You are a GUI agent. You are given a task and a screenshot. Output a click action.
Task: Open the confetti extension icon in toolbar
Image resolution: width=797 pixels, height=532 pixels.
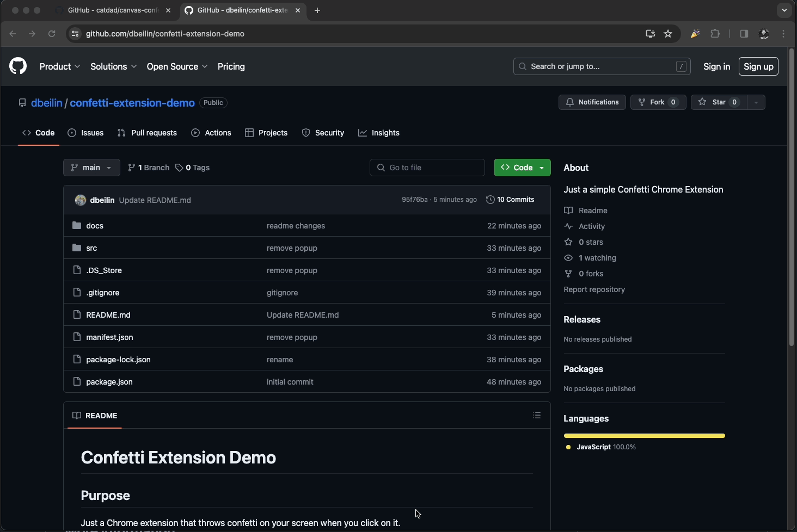(x=695, y=34)
